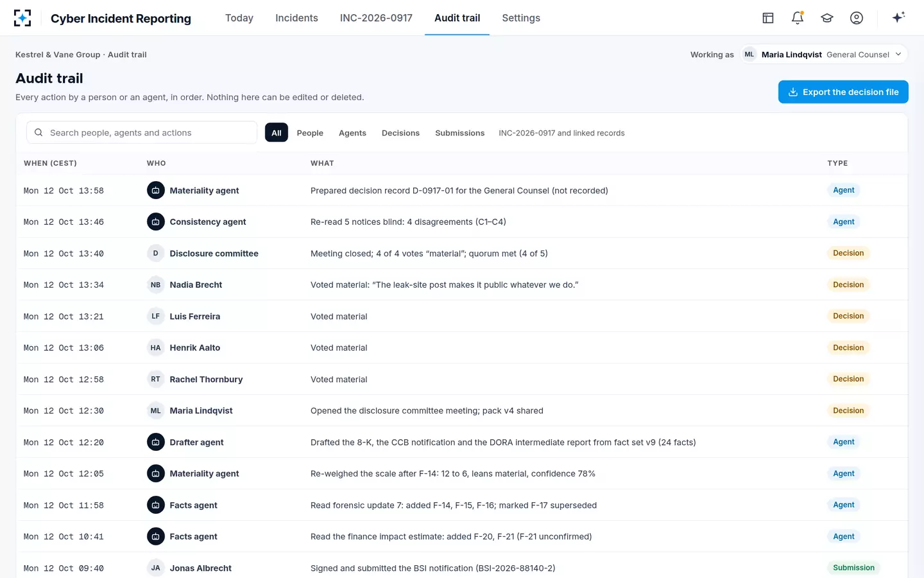Screen dimensions: 924x578
Task: Click Rachel Thornbury's RT avatar
Action: coord(155,379)
